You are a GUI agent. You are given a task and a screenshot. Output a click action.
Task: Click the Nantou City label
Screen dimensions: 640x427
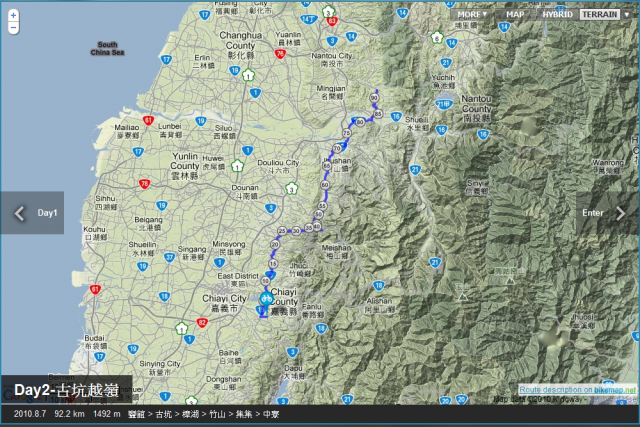click(331, 60)
